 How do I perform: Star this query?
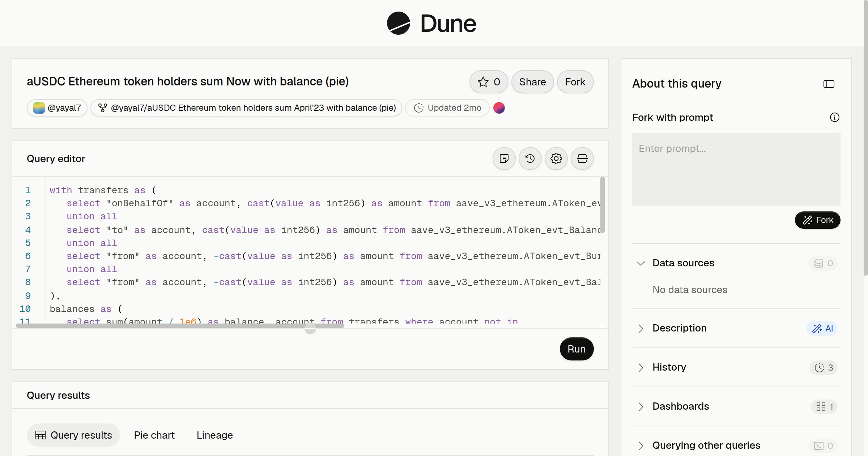coord(489,82)
